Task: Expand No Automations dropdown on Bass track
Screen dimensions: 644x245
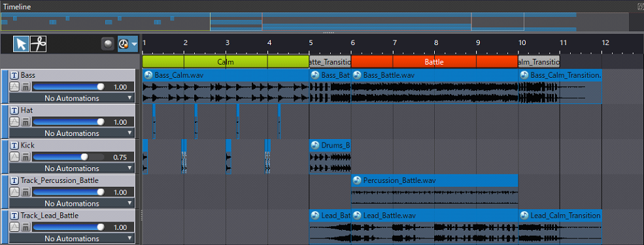Action: click(x=72, y=98)
